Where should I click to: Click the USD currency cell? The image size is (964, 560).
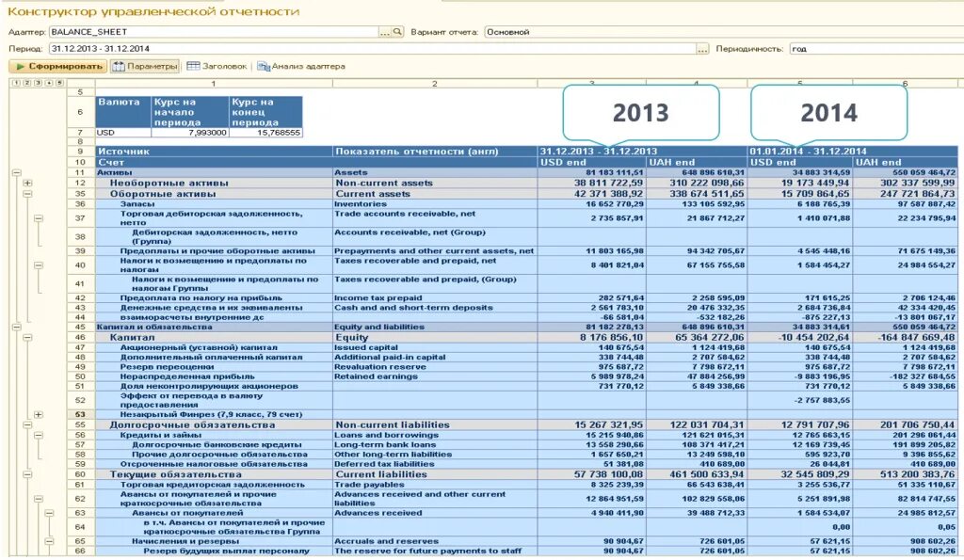pos(123,132)
